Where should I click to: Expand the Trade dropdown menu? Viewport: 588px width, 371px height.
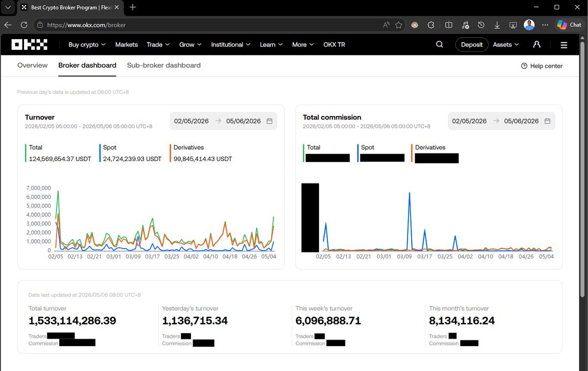[158, 45]
